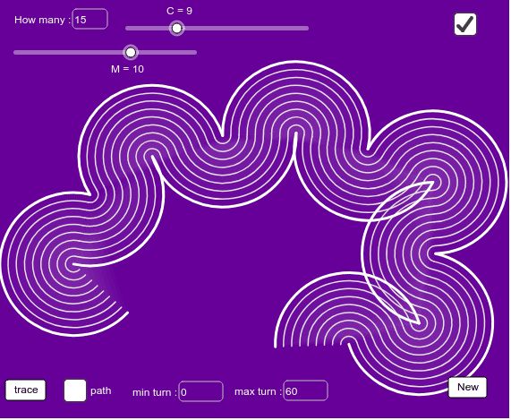Uncheck the top-right checked checkbox
This screenshot has width=511, height=420.
pyautogui.click(x=465, y=24)
